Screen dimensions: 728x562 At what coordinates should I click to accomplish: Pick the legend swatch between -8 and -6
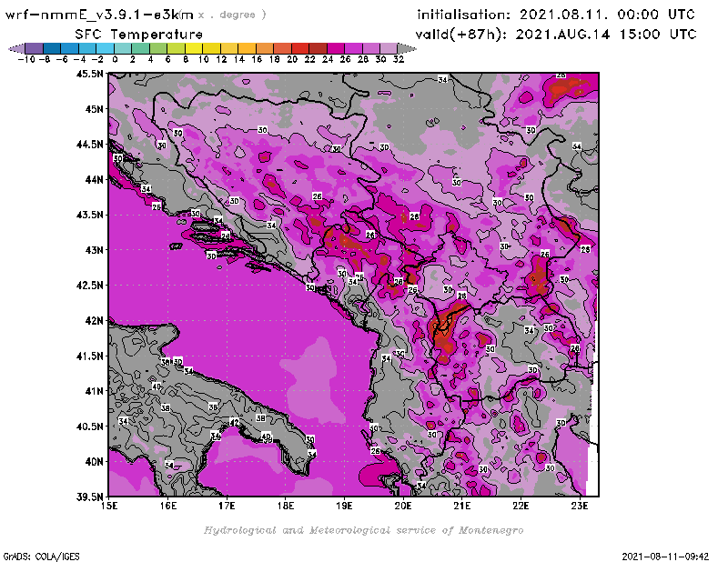52,49
